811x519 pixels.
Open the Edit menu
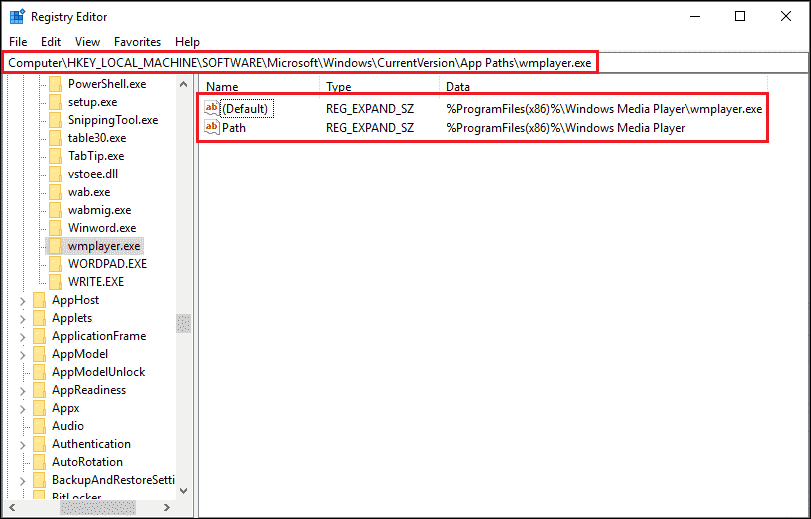coord(51,42)
